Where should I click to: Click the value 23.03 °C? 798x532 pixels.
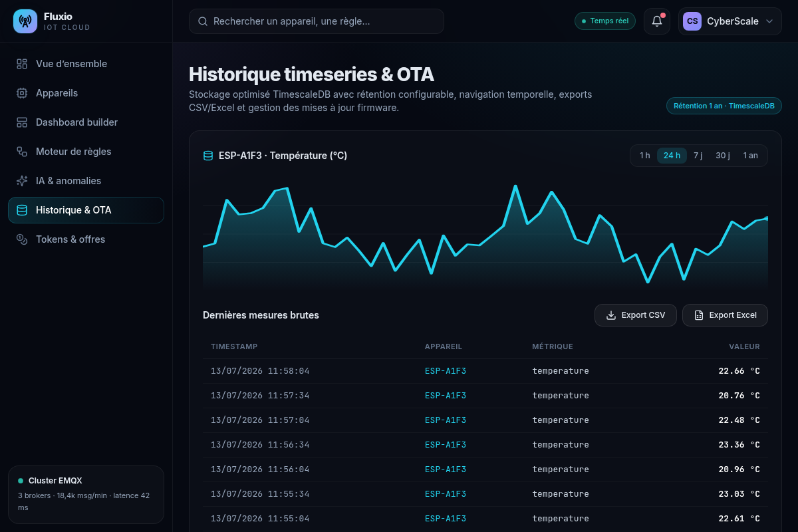[x=739, y=494]
